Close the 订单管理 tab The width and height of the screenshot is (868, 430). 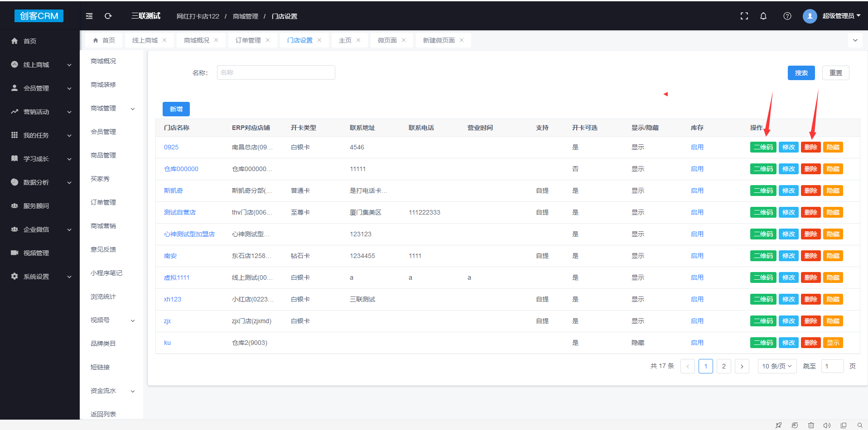(x=268, y=40)
